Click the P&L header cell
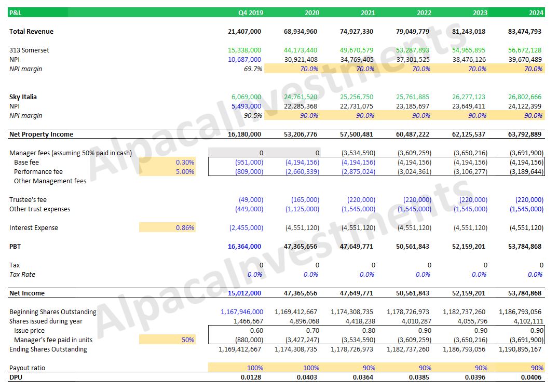 tap(15, 12)
